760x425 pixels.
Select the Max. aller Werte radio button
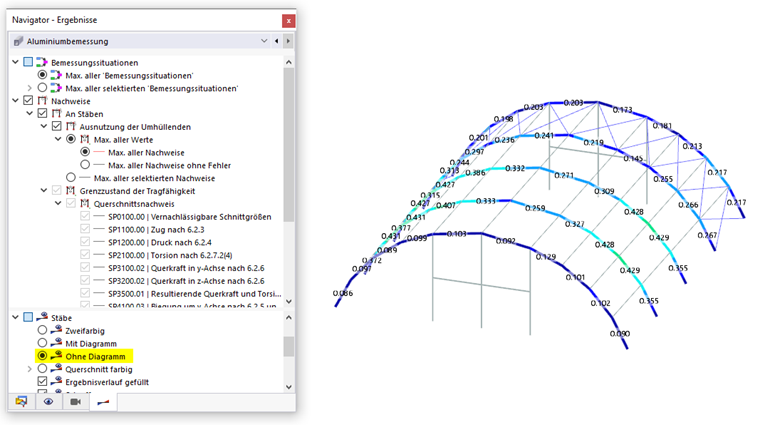71,139
